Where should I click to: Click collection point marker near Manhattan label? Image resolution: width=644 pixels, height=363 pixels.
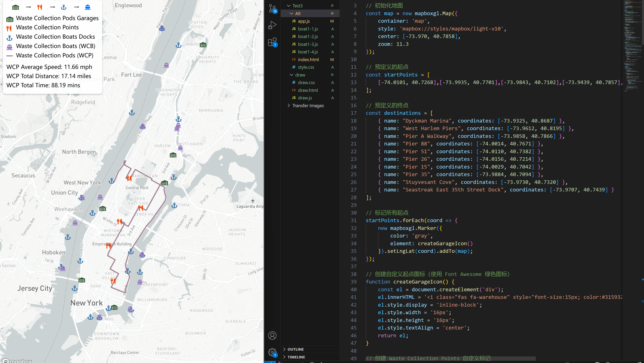click(x=129, y=178)
